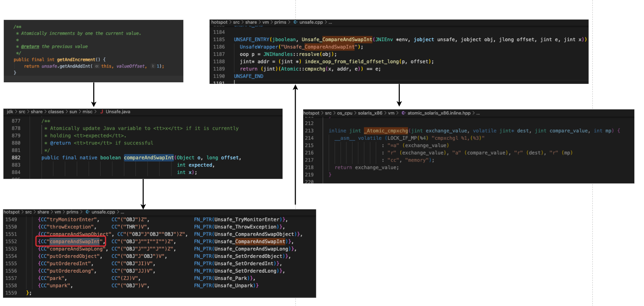Screen dimensions: 644x306
Task: Open the chevron between os_cpu and solaris_x86
Action: point(355,113)
